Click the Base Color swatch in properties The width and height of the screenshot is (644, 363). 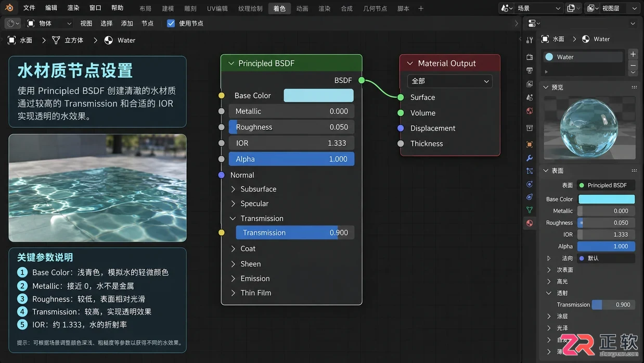[607, 199]
